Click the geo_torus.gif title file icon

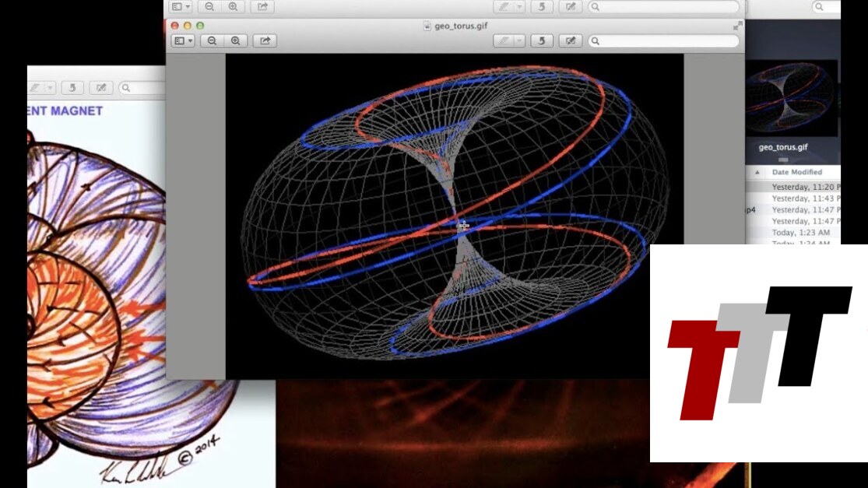427,26
